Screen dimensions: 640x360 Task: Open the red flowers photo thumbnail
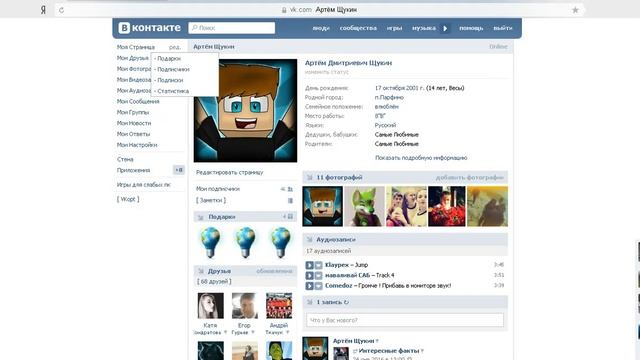[447, 207]
